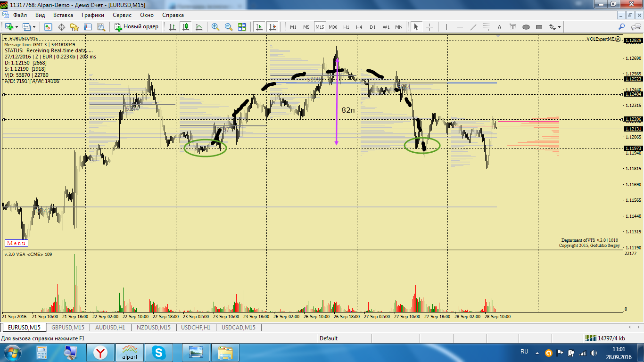The image size is (644, 362).
Task: Open the Market Watch window icon
Action: (48, 27)
